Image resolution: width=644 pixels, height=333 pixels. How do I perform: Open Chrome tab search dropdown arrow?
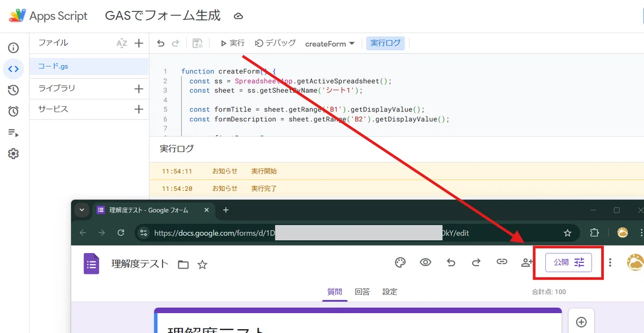tap(81, 210)
